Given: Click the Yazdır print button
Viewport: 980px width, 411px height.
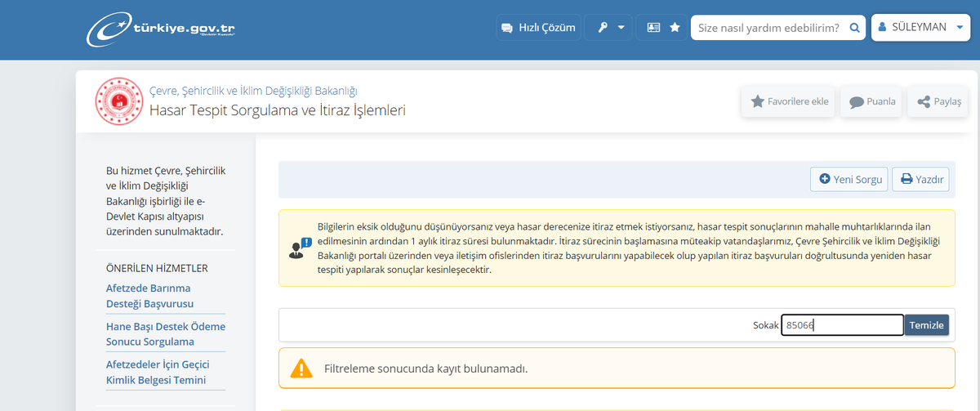Looking at the screenshot, I should pyautogui.click(x=921, y=179).
